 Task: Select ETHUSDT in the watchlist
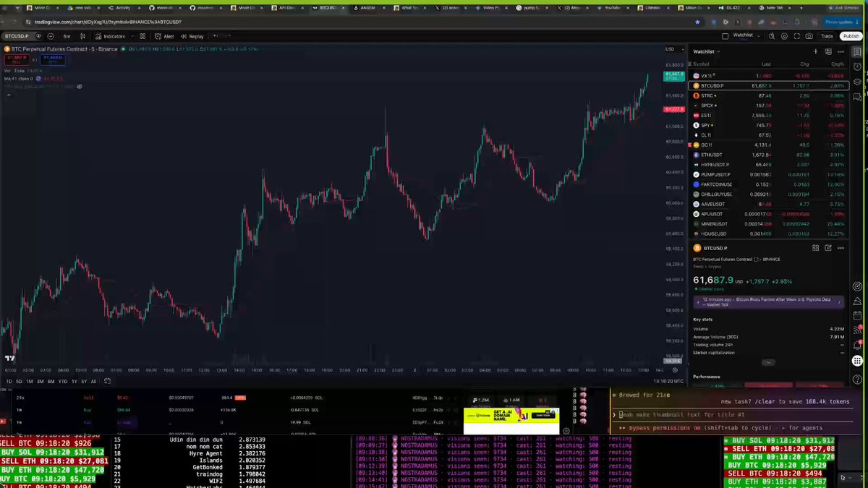click(x=768, y=155)
